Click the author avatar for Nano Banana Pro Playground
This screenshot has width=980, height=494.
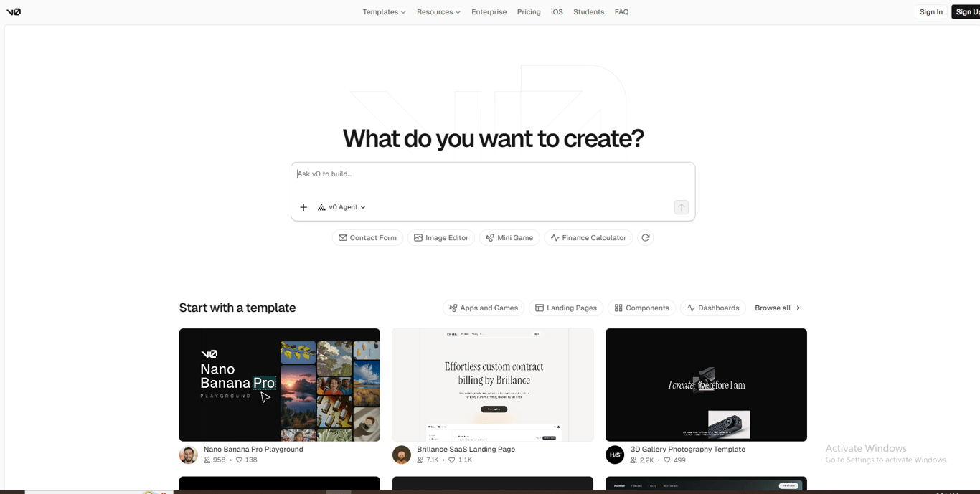coord(189,455)
